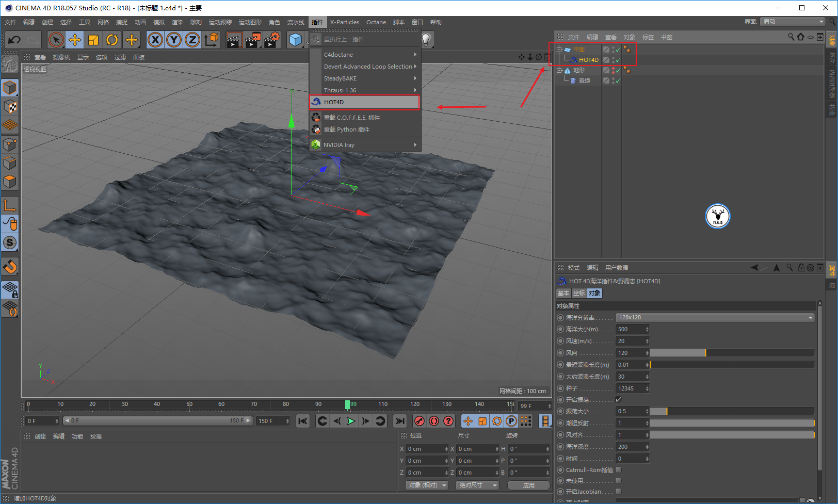Open the X-Particles menu
The width and height of the screenshot is (838, 504).
pos(345,22)
